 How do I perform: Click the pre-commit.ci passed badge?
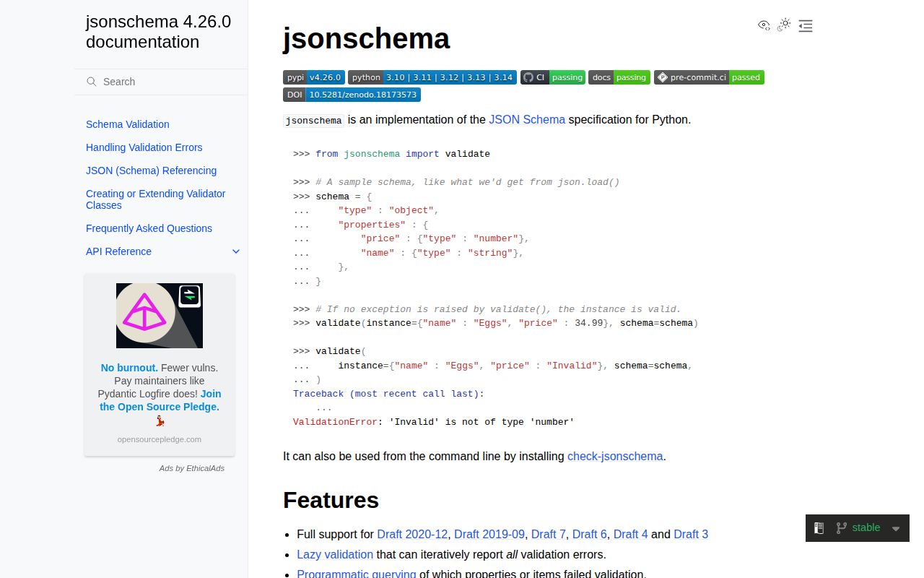click(709, 77)
